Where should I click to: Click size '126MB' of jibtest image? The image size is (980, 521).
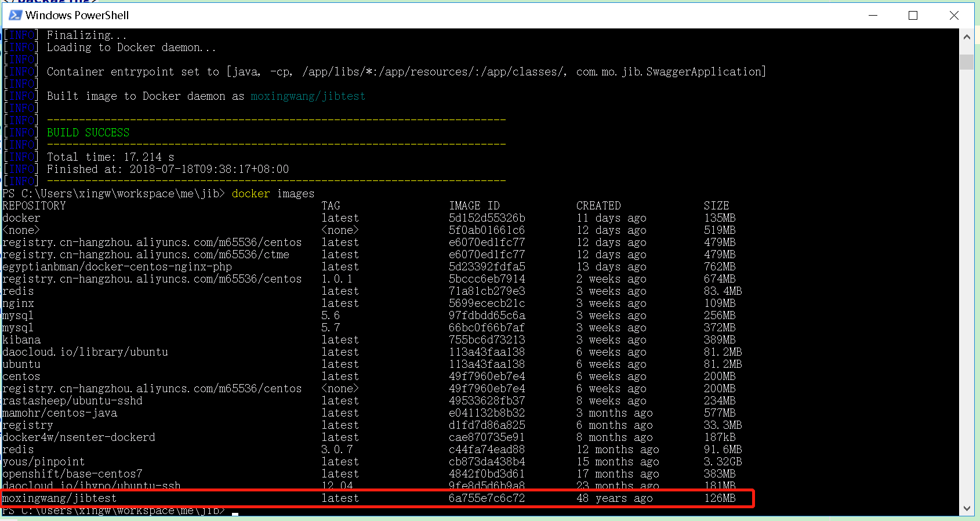click(720, 498)
